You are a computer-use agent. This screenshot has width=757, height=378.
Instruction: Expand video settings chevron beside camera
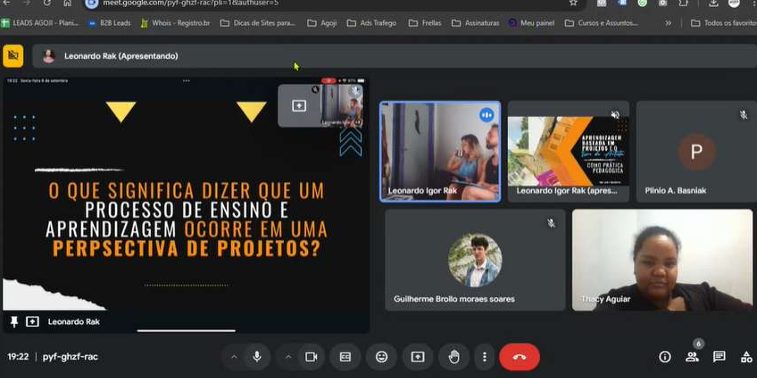[x=288, y=357]
